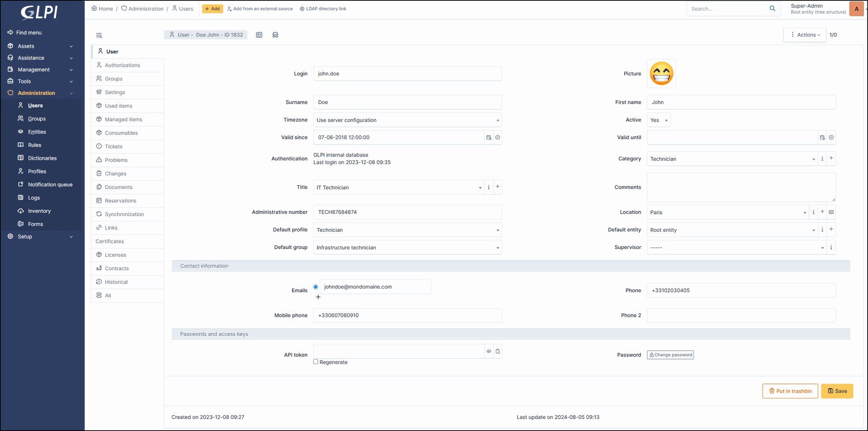Image resolution: width=868 pixels, height=431 pixels.
Task: Clear the Valid until date icon
Action: [x=831, y=138]
